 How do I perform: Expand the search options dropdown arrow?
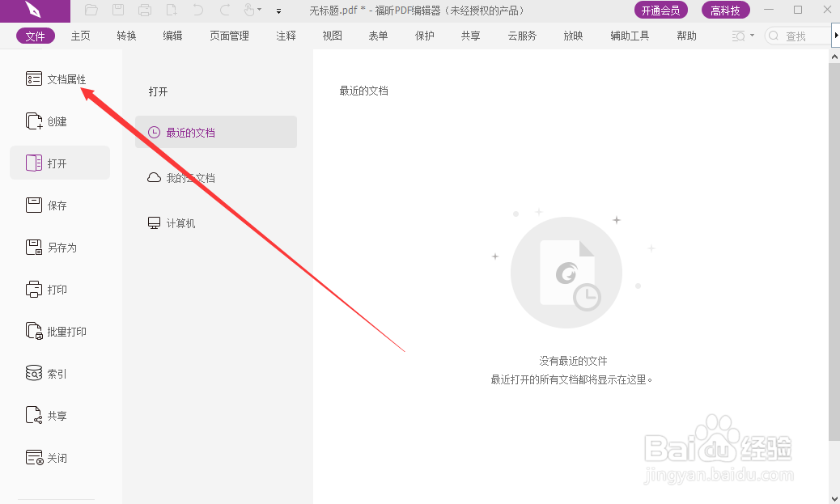tap(752, 35)
